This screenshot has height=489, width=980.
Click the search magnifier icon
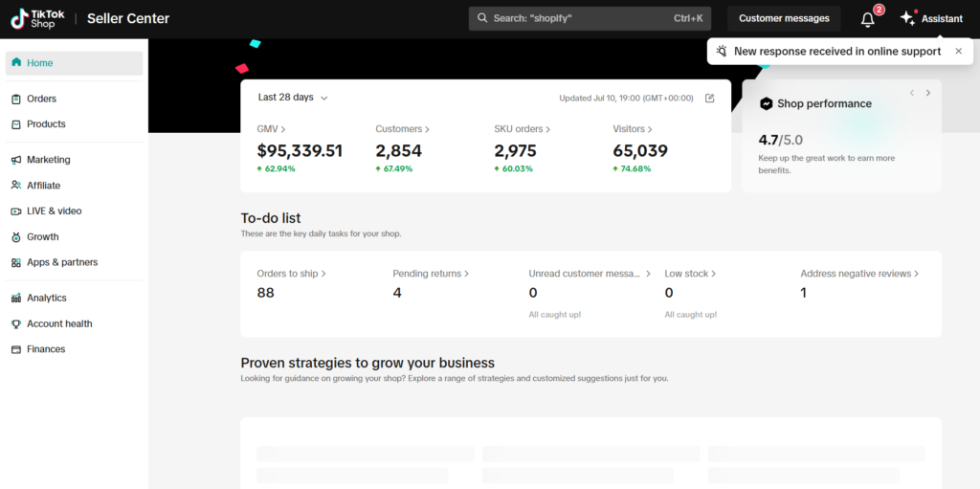tap(481, 19)
